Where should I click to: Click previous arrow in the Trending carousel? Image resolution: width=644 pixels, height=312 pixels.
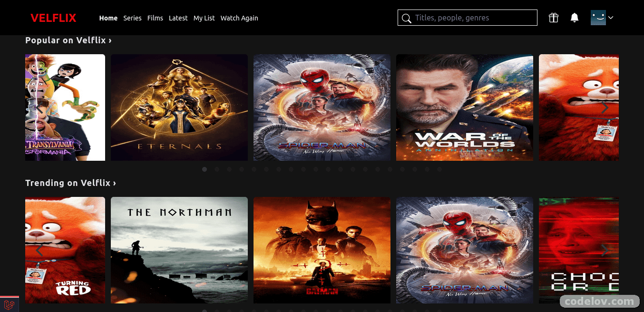[x=39, y=251]
